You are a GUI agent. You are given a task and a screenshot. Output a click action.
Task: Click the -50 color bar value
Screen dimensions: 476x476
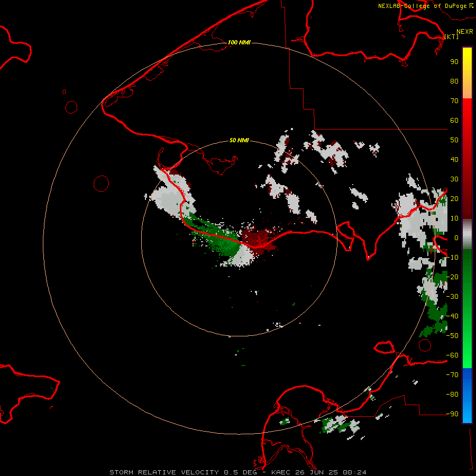(x=452, y=336)
